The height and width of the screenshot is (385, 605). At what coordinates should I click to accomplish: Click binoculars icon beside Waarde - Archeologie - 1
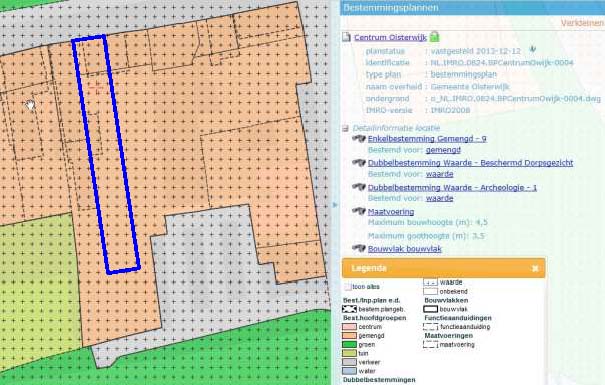click(x=359, y=187)
